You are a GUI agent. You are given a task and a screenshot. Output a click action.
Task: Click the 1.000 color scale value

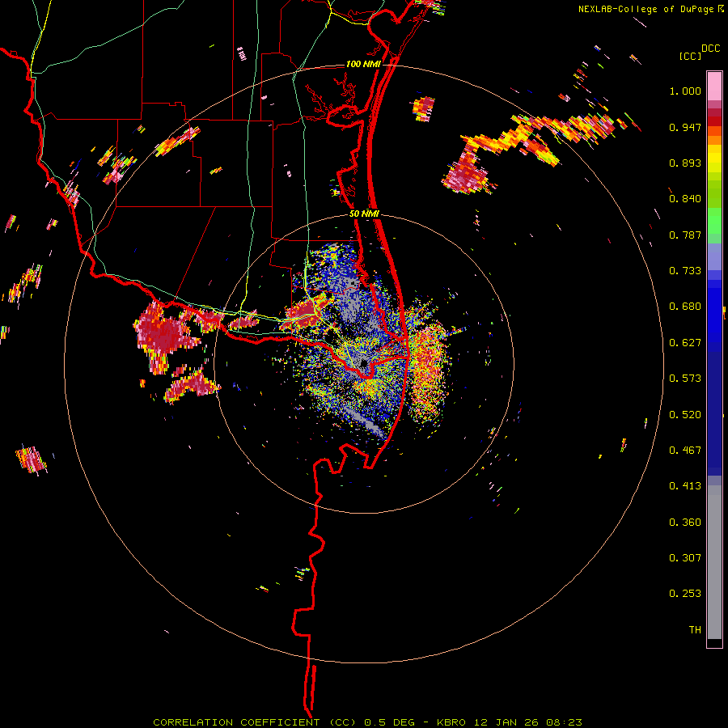point(685,91)
